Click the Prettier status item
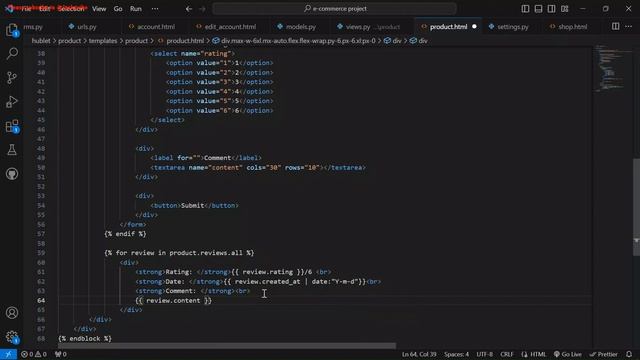The width and height of the screenshot is (640, 360). point(604,354)
